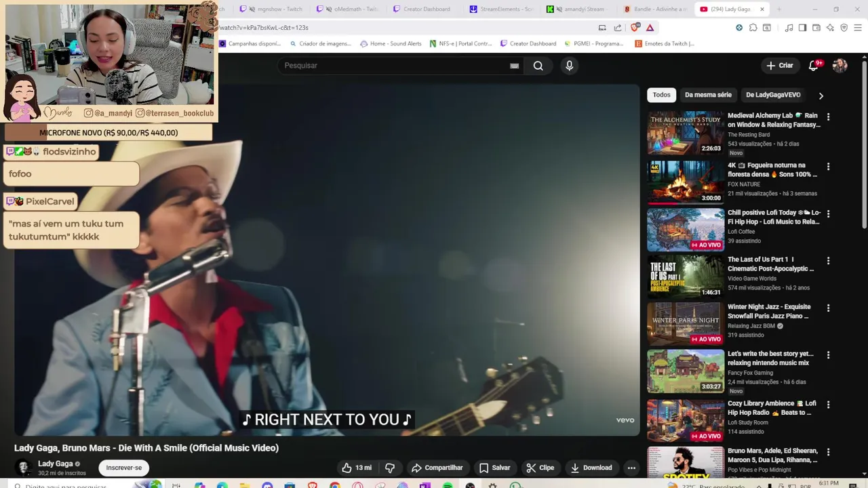This screenshot has height=488, width=868.
Task: Open the PGMEI - Programa... bookmark
Action: tap(593, 43)
